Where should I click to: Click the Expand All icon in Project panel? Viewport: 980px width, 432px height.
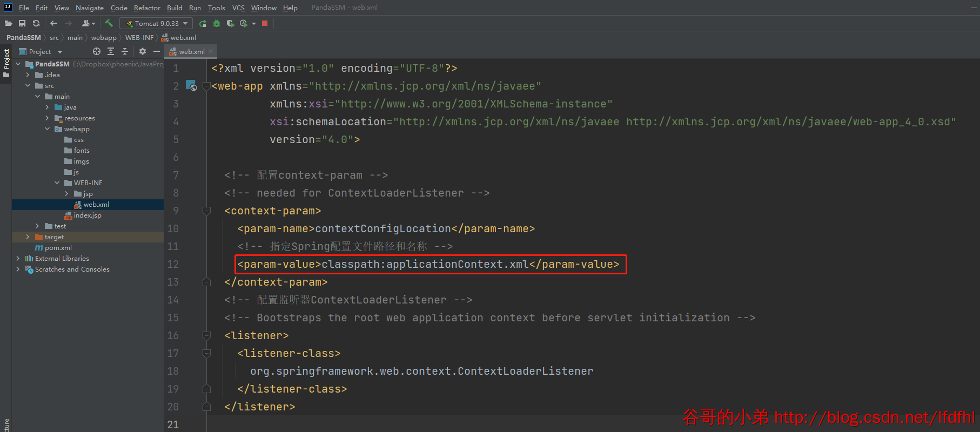[x=111, y=51]
